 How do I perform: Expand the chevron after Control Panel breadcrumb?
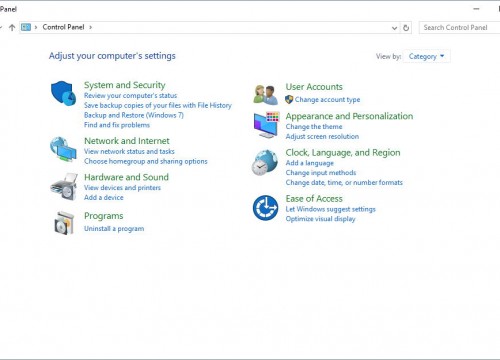pyautogui.click(x=90, y=27)
